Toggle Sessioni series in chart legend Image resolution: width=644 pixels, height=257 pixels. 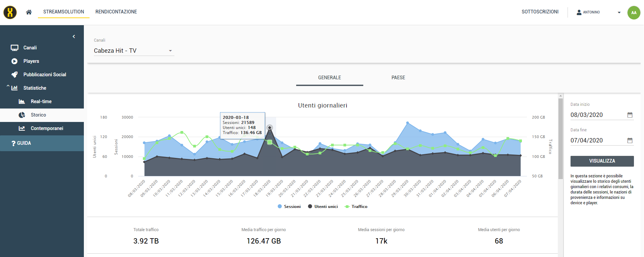tap(289, 207)
